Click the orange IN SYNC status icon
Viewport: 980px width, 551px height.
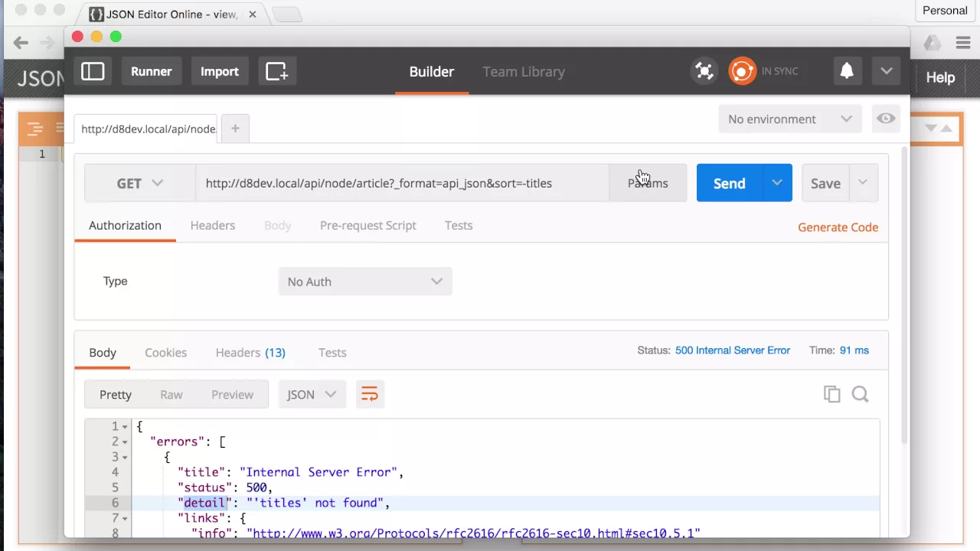click(741, 71)
